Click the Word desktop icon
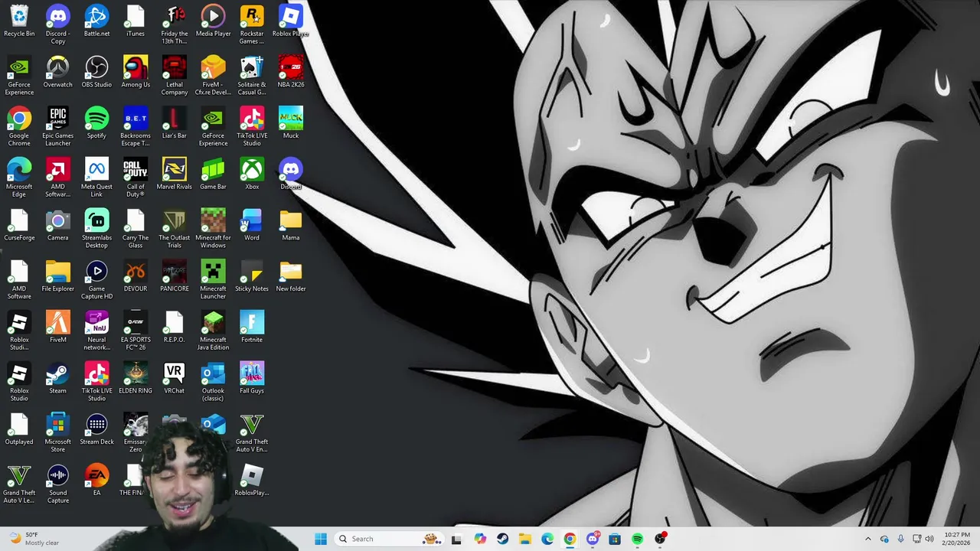980x551 pixels. click(252, 226)
